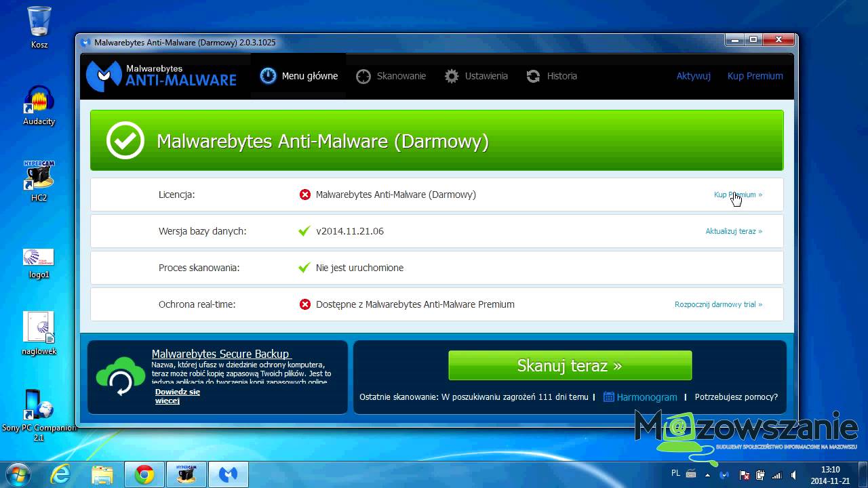The image size is (868, 488).
Task: Click Ostatnie skanowanie status text
Action: [474, 397]
